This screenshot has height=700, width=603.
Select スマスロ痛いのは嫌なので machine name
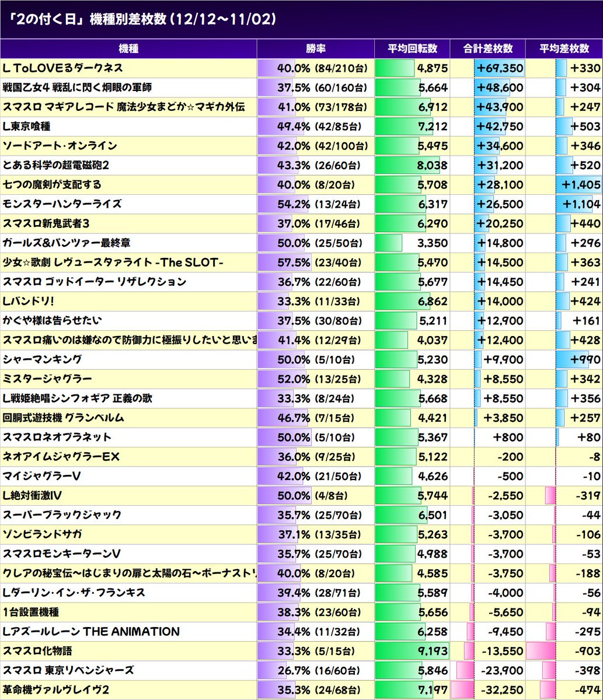click(x=130, y=339)
